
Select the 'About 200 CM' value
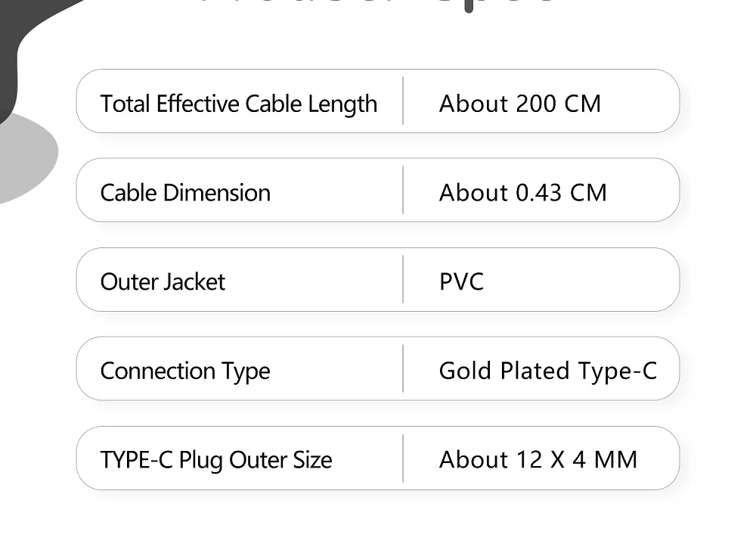pos(520,104)
